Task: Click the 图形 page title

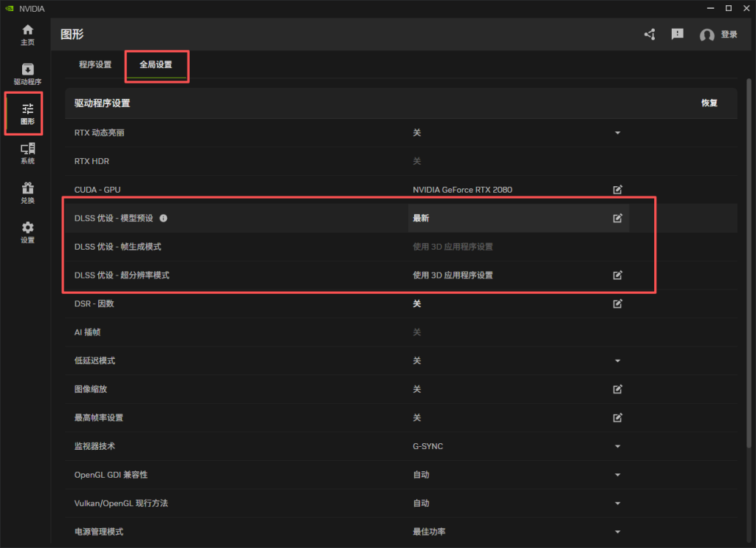Action: tap(72, 34)
